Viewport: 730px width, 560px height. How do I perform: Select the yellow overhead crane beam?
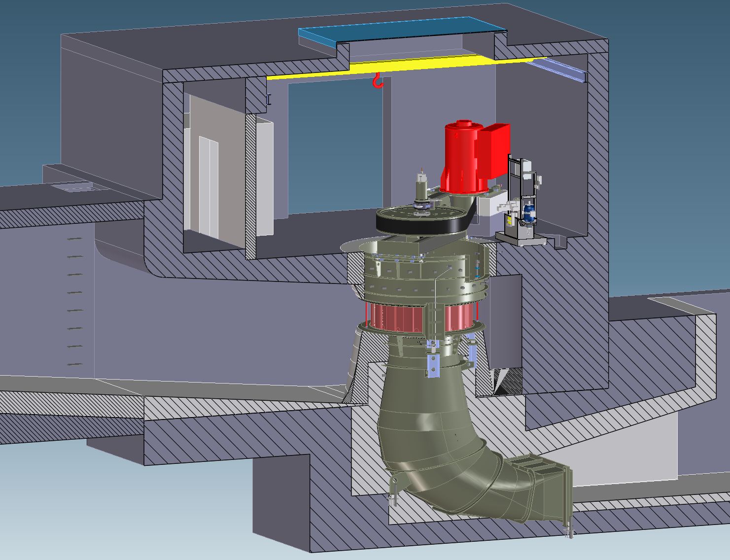coord(407,66)
